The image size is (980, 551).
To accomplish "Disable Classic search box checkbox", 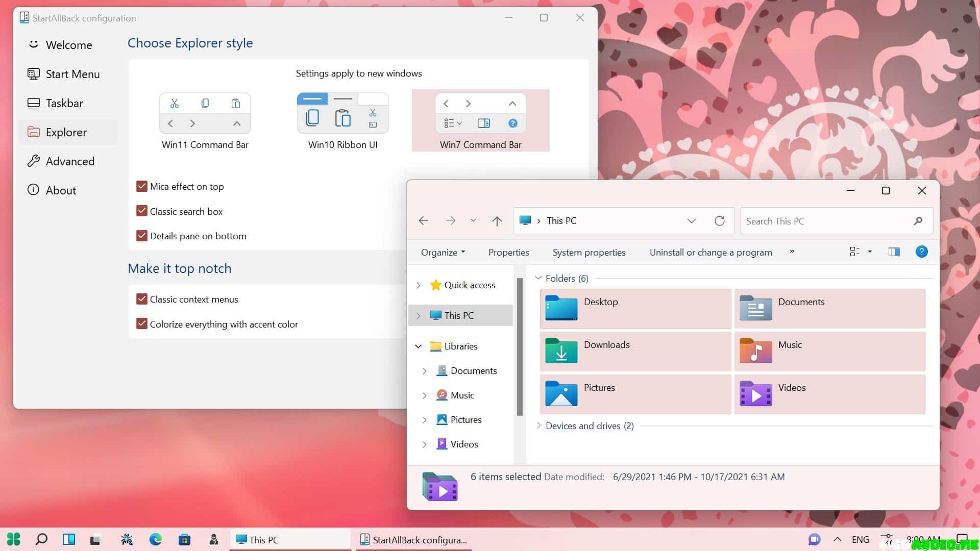I will (x=142, y=211).
